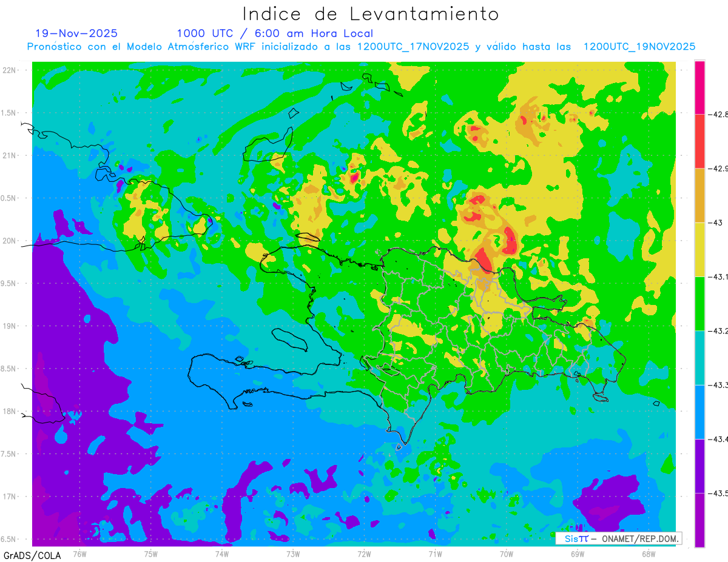Click the legend value "-43.4"
The width and height of the screenshot is (728, 562).
tap(717, 439)
